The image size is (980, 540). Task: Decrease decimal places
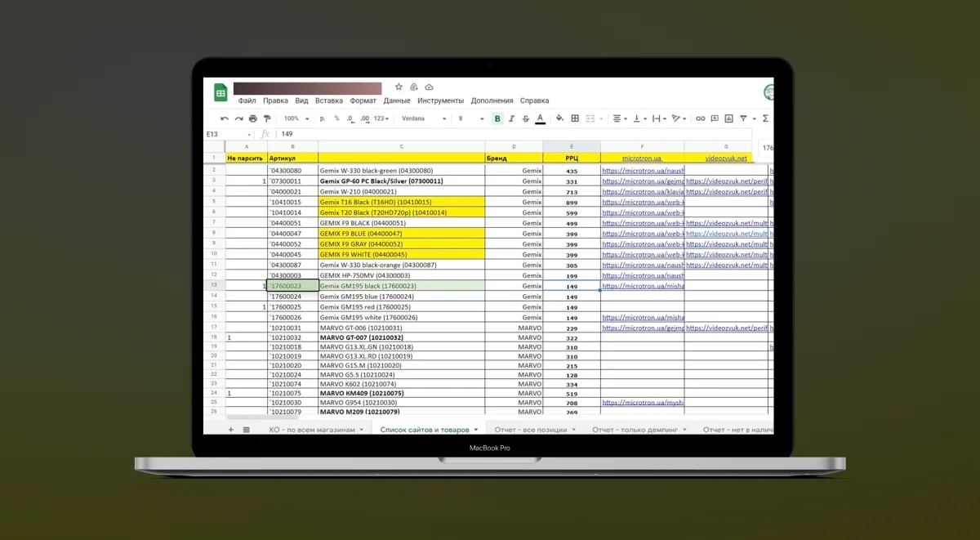pos(350,118)
